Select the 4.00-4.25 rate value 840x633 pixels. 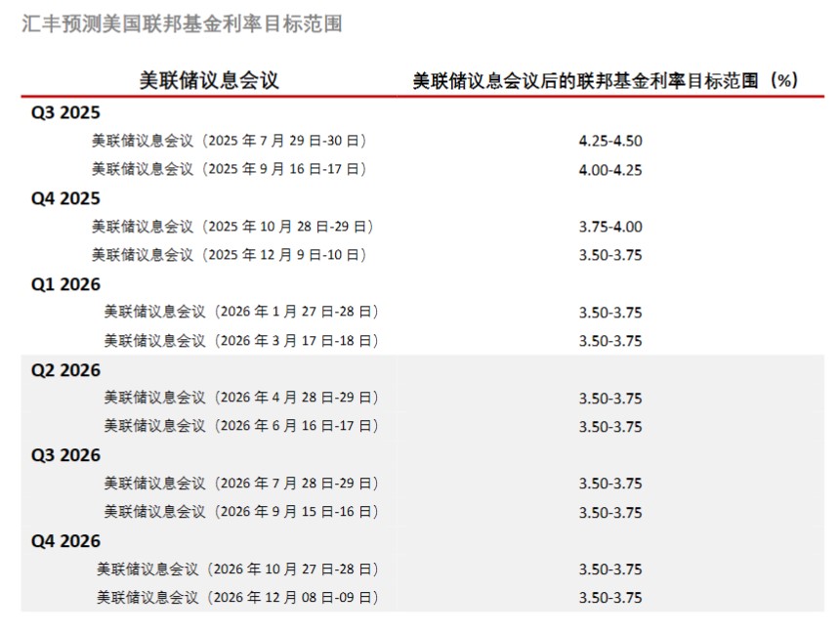[x=610, y=169]
